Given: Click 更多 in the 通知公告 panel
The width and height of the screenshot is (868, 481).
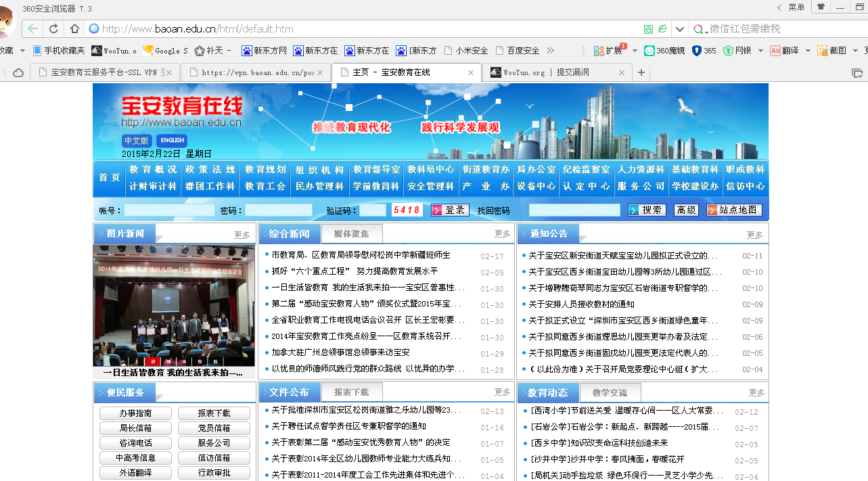Looking at the screenshot, I should tap(754, 235).
